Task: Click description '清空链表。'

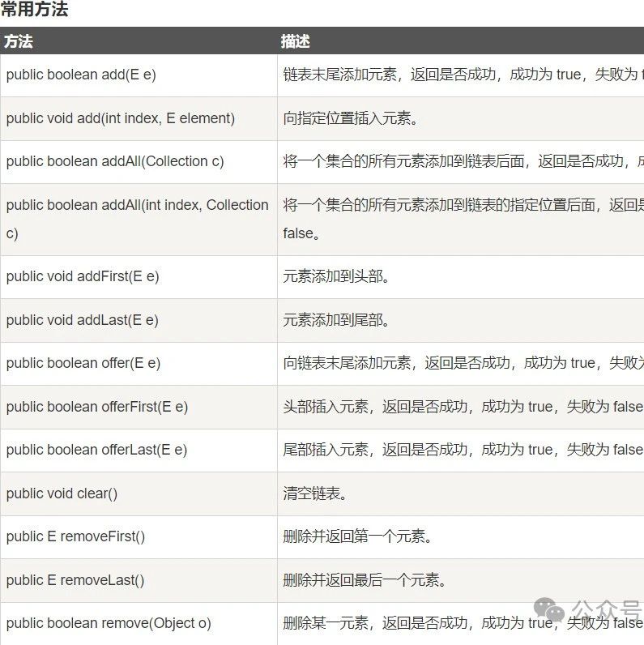Action: (x=315, y=493)
